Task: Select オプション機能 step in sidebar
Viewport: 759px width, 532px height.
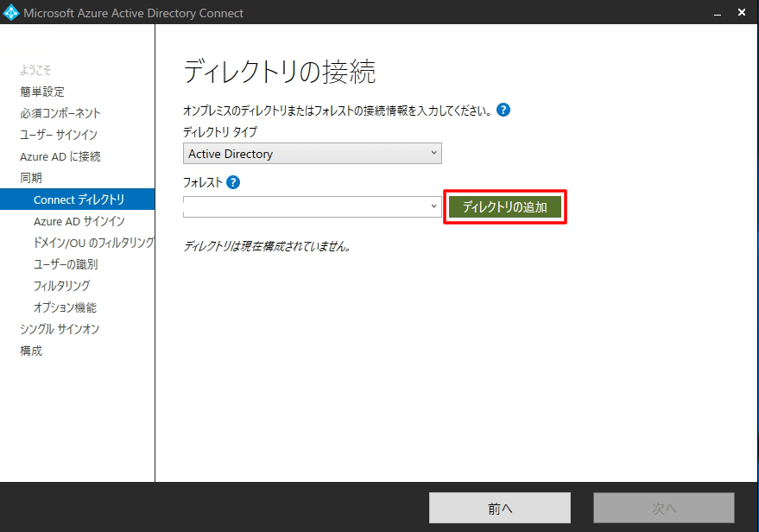Action: pos(65,307)
